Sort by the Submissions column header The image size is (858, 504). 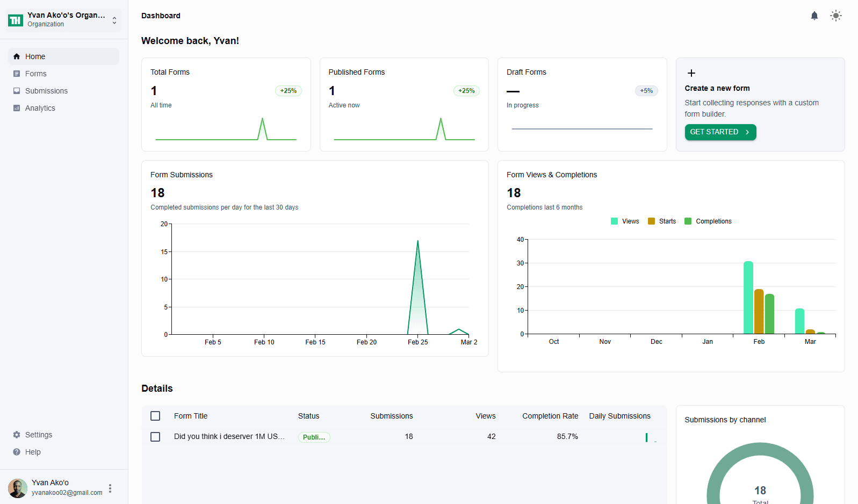[391, 416]
